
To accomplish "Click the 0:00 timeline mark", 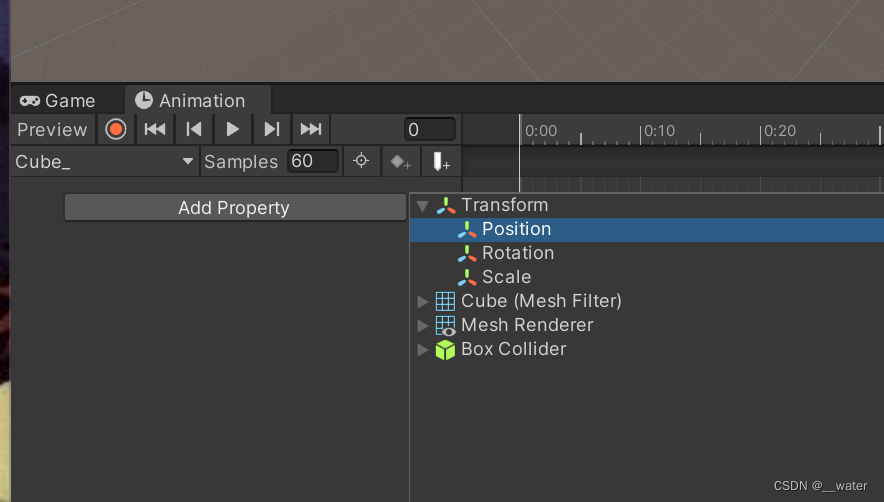I will click(541, 131).
